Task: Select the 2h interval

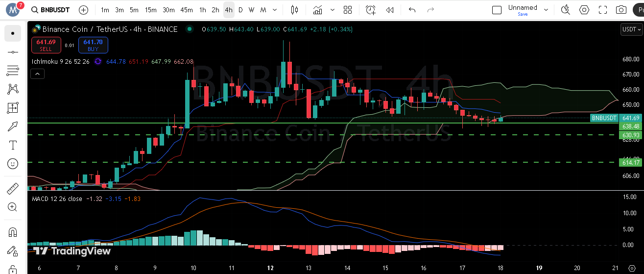Action: pyautogui.click(x=215, y=10)
